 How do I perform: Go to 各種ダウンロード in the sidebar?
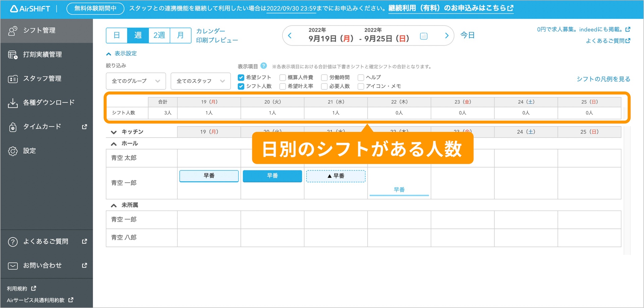click(x=49, y=102)
